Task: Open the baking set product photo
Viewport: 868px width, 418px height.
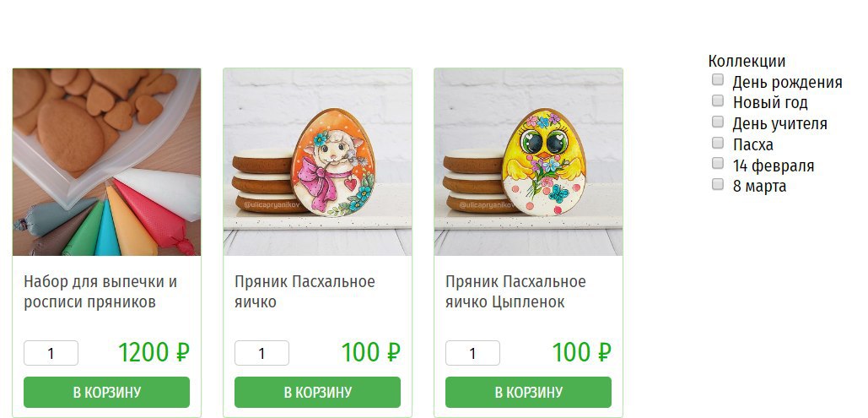Action: [106, 162]
